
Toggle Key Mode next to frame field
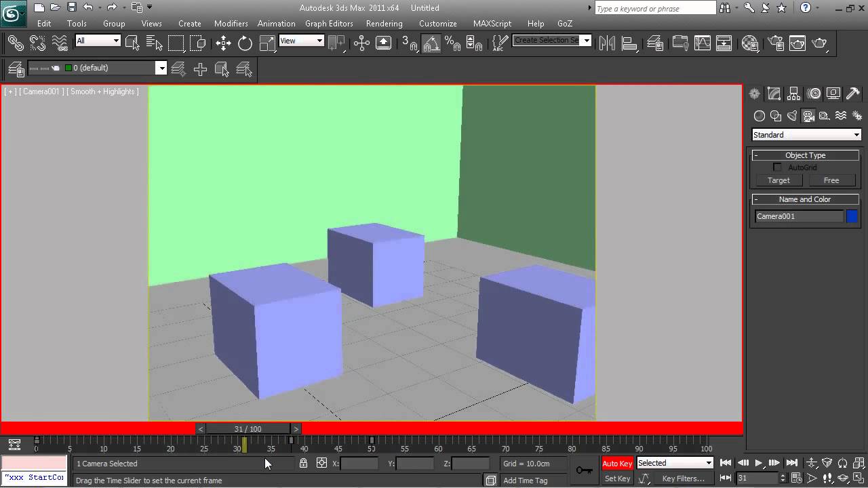point(726,479)
